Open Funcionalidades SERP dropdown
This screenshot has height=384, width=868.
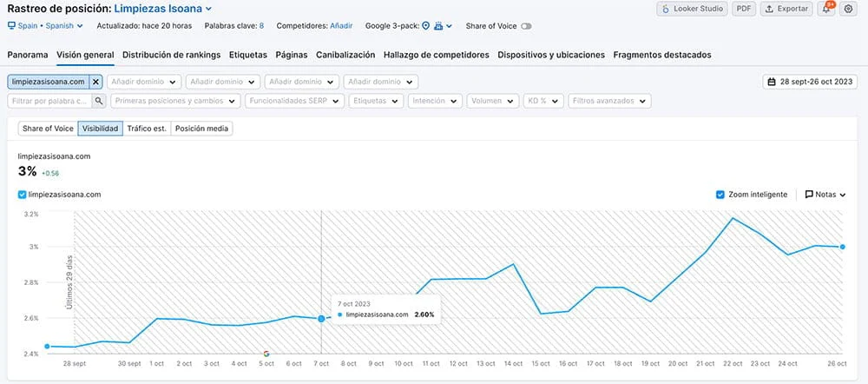pyautogui.click(x=294, y=101)
